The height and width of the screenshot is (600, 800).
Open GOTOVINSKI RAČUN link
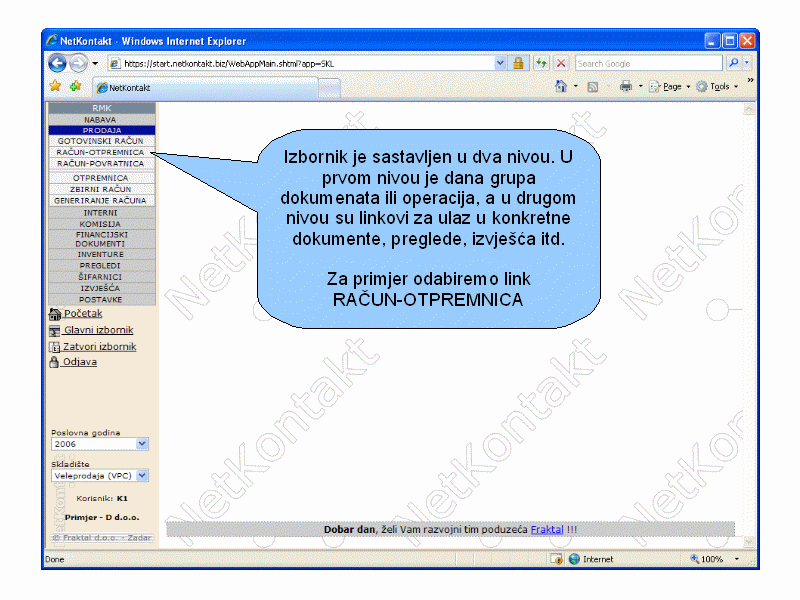[x=102, y=141]
